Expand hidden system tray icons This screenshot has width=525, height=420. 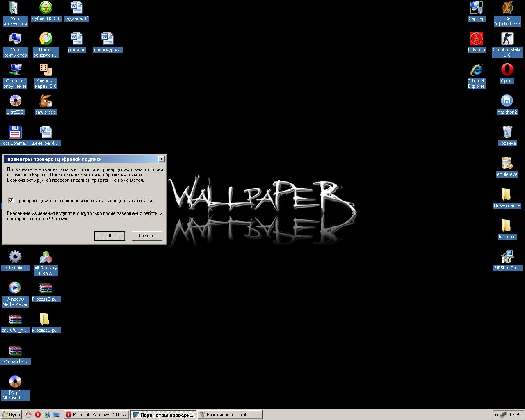[x=496, y=415]
